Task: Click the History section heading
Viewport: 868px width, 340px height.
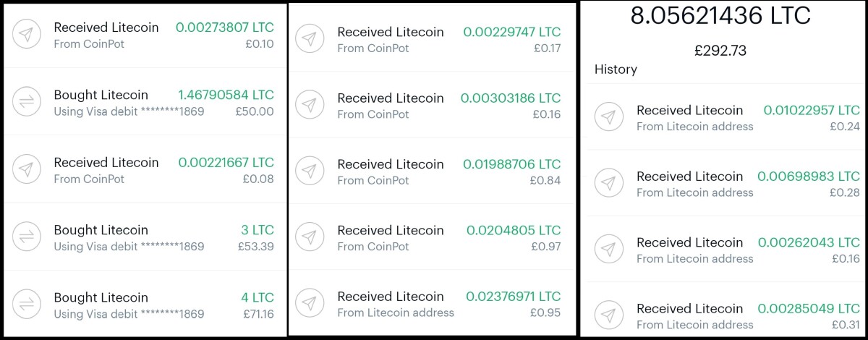Action: point(616,69)
